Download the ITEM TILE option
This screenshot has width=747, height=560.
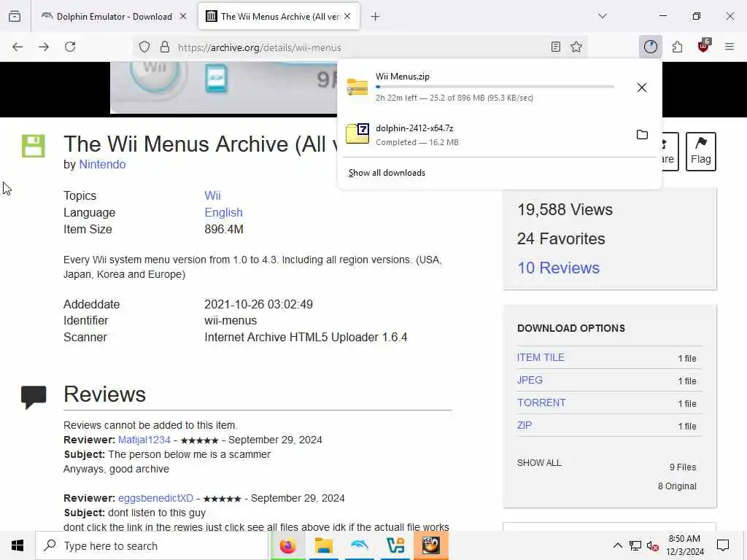(541, 357)
